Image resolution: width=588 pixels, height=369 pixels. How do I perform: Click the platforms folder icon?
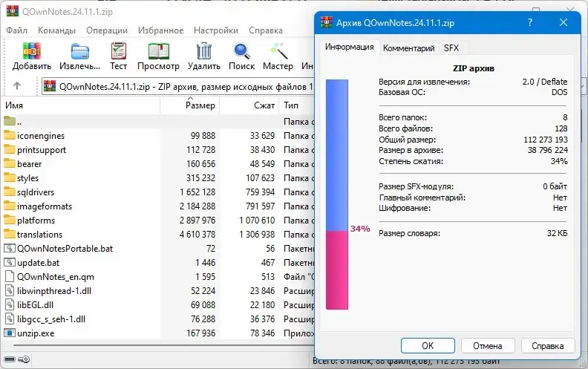coord(10,220)
